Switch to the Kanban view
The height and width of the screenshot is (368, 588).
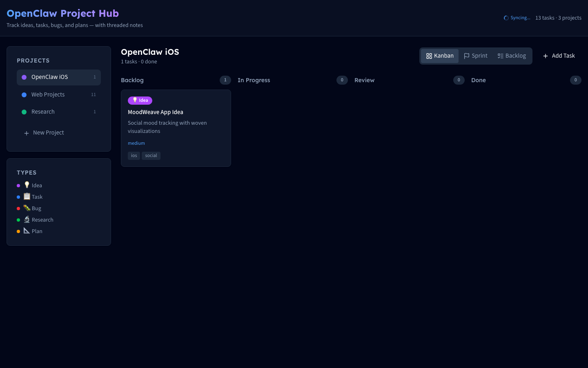click(440, 56)
